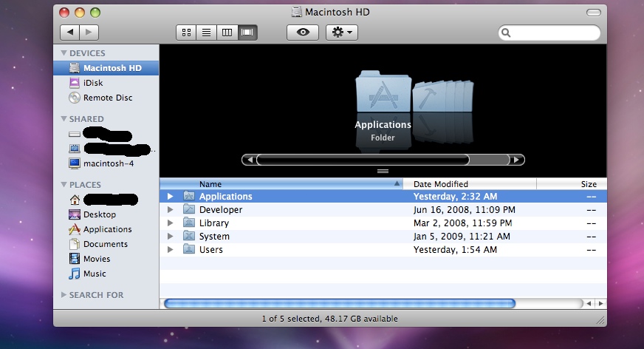
Task: Click the list scrollbar left arrow
Action: point(589,303)
